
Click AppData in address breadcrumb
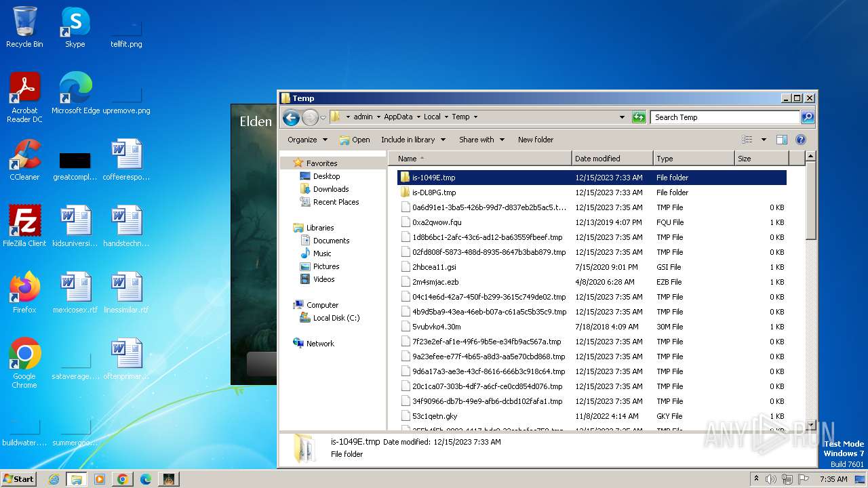click(398, 117)
